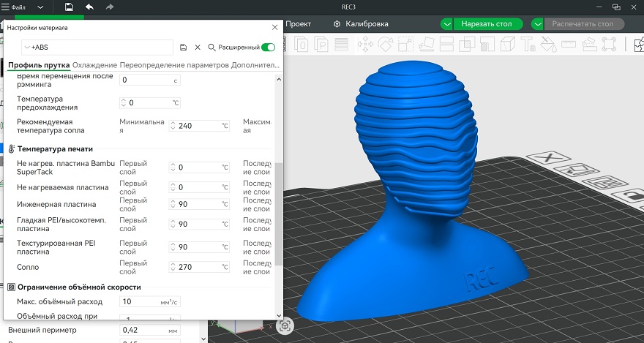This screenshot has height=343, width=644.
Task: Click the undo arrow in title bar
Action: click(89, 7)
